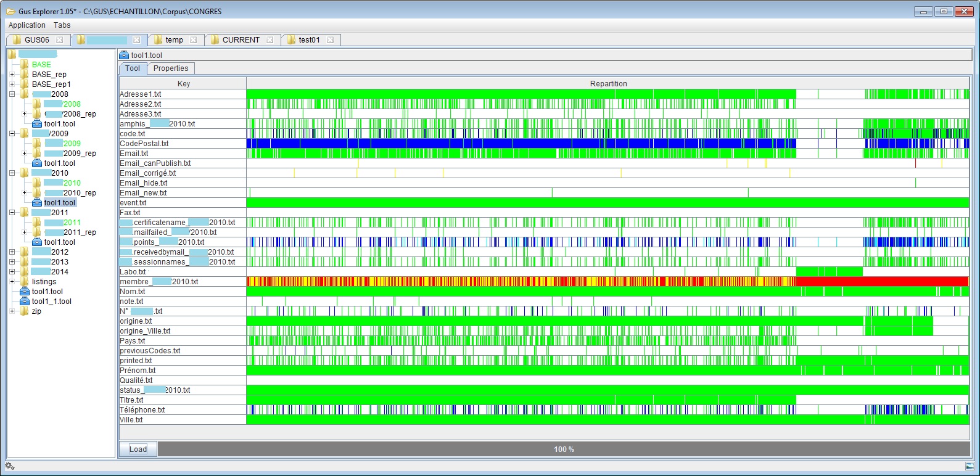Image resolution: width=980 pixels, height=476 pixels.
Task: Expand the 2010_rep subfolder node
Action: click(24, 193)
